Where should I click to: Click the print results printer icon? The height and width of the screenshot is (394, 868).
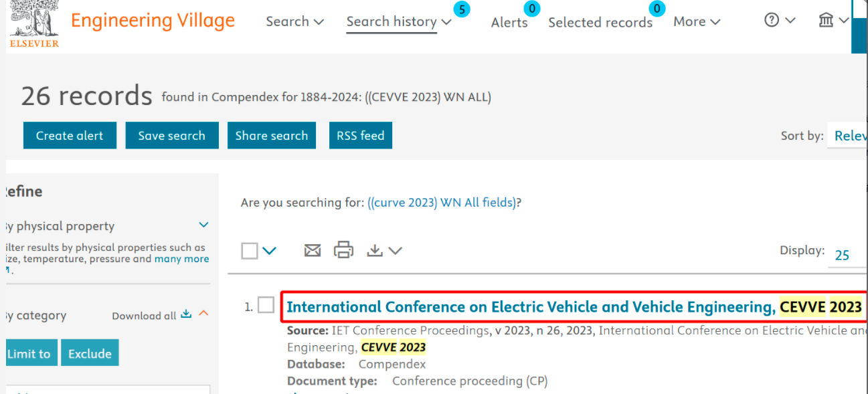click(343, 250)
